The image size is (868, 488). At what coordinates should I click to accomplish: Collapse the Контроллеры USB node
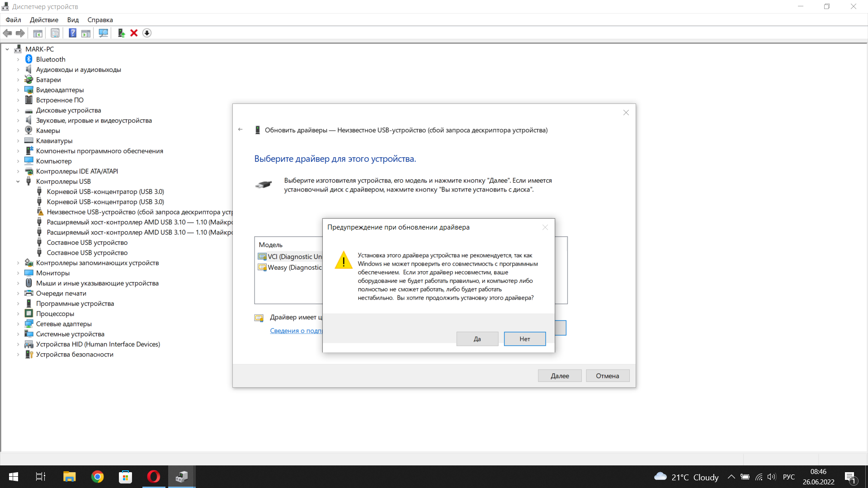tap(18, 182)
